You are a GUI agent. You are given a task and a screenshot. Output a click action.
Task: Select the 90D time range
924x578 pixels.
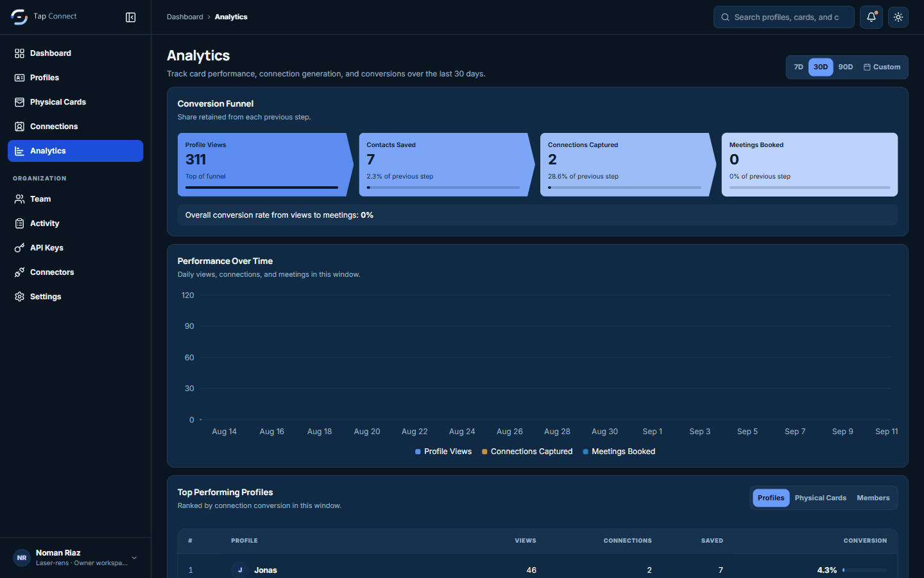846,67
